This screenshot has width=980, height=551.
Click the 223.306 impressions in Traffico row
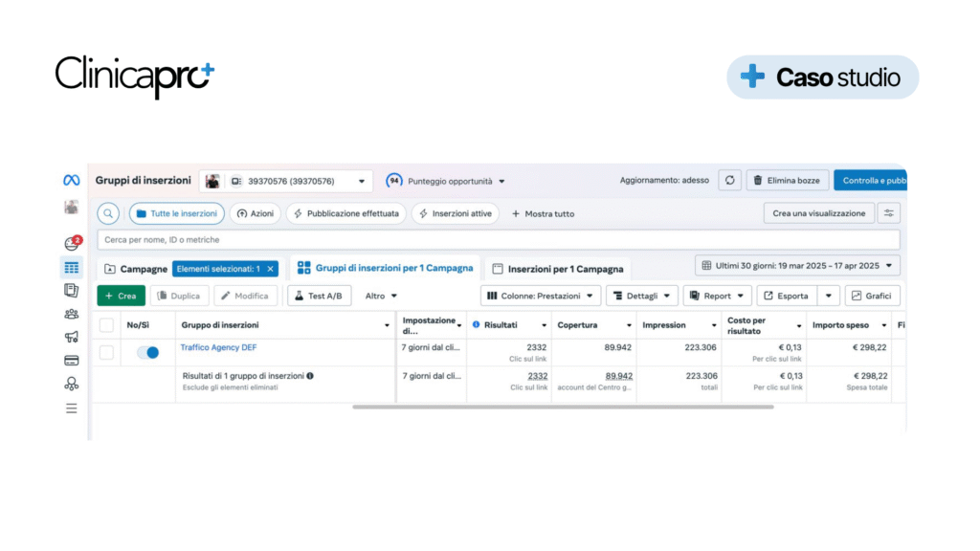coord(701,347)
